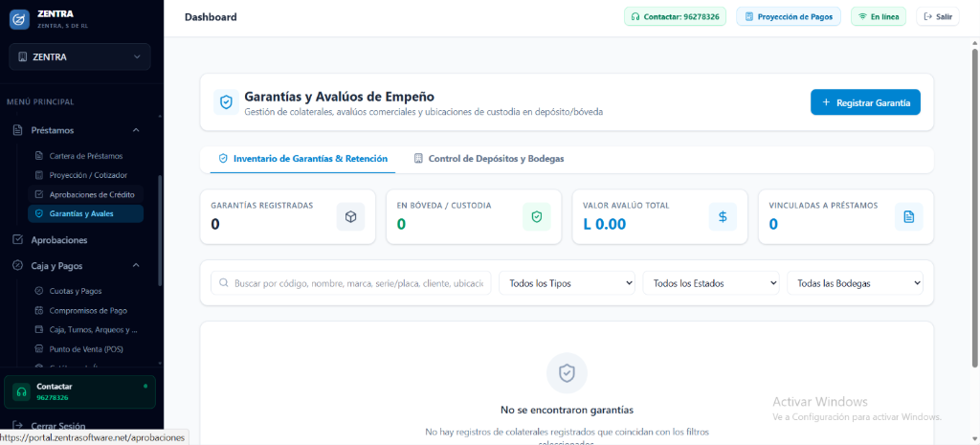Open Proyección de Pagos from top bar
Image resolution: width=980 pixels, height=445 pixels.
tap(789, 17)
